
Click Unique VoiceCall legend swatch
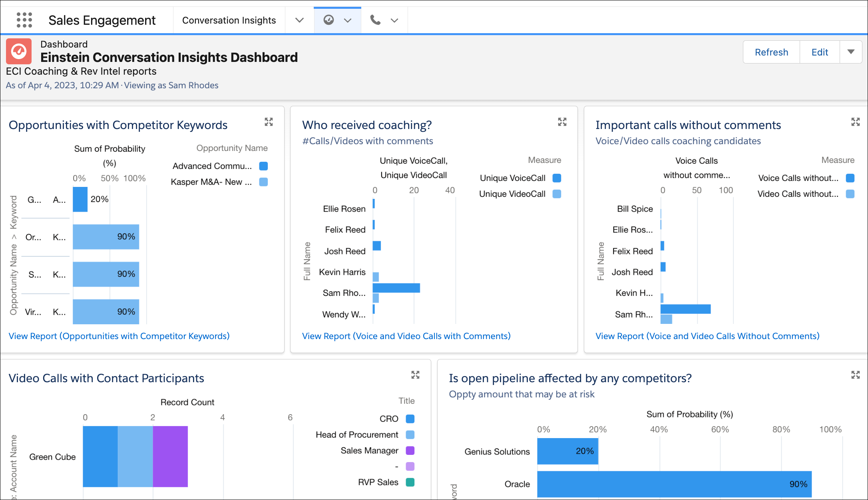click(557, 178)
